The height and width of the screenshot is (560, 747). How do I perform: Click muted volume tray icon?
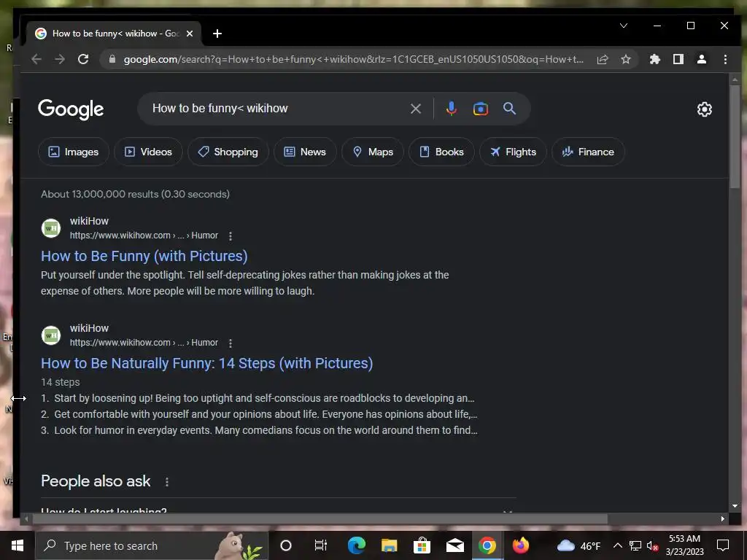(653, 545)
